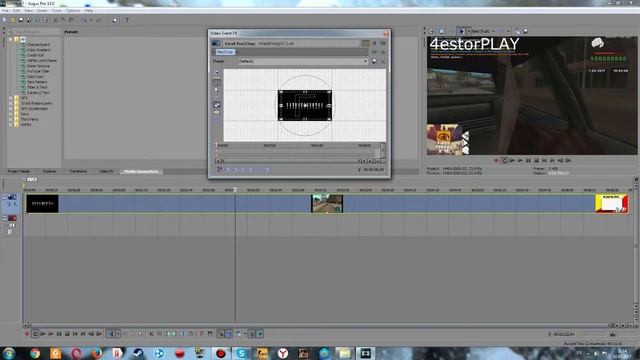Image resolution: width=640 pixels, height=360 pixels.
Task: Stop playback in the preview window
Action: pyautogui.click(x=536, y=161)
